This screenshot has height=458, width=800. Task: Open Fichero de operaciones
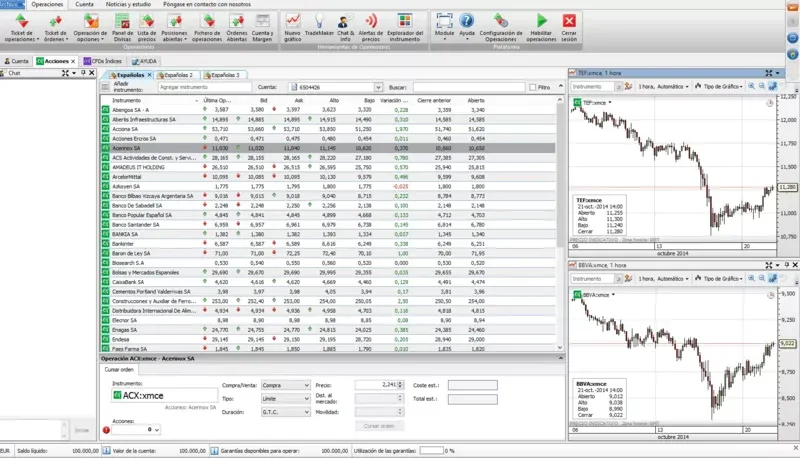tap(207, 28)
